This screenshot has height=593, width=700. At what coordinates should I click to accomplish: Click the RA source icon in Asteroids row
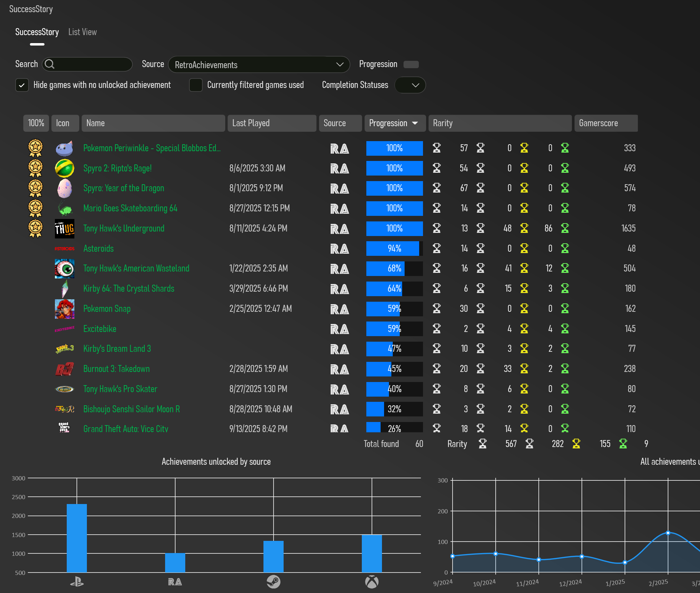[x=339, y=249]
